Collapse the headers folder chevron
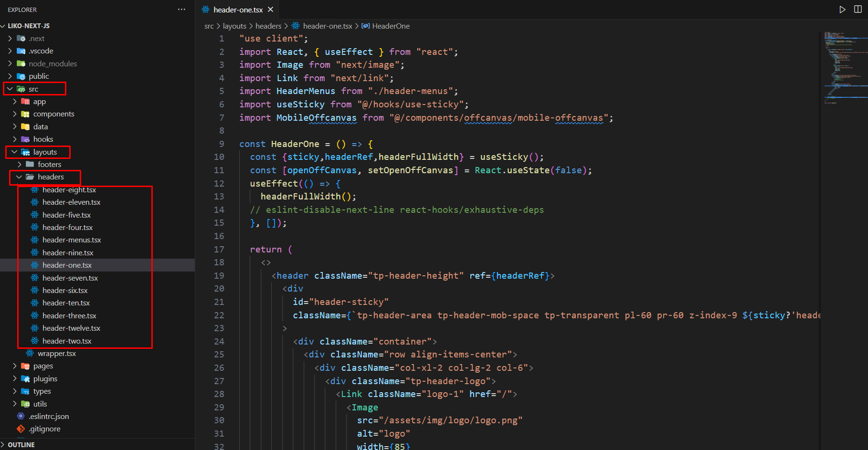The height and width of the screenshot is (450, 868). 19,177
